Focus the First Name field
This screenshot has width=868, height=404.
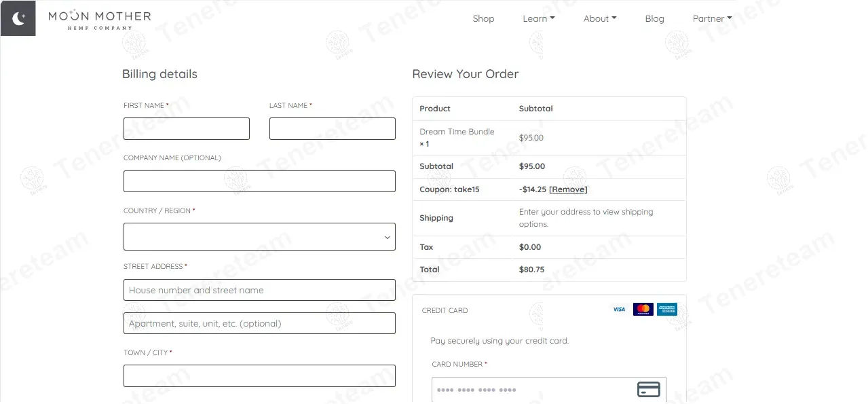187,129
